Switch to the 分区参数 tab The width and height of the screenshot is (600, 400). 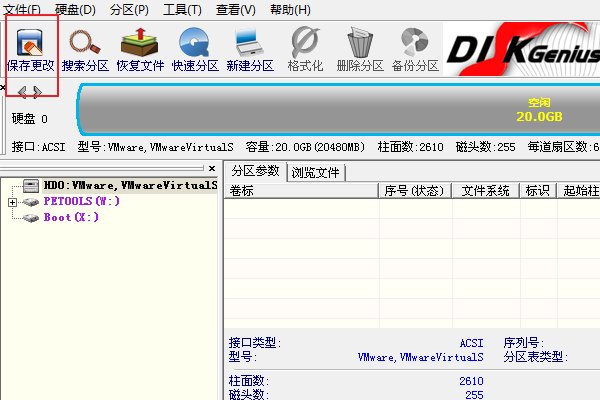point(255,171)
